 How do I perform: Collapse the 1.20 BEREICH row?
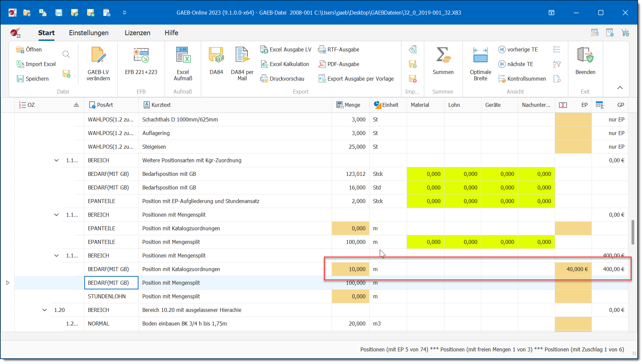(x=44, y=310)
